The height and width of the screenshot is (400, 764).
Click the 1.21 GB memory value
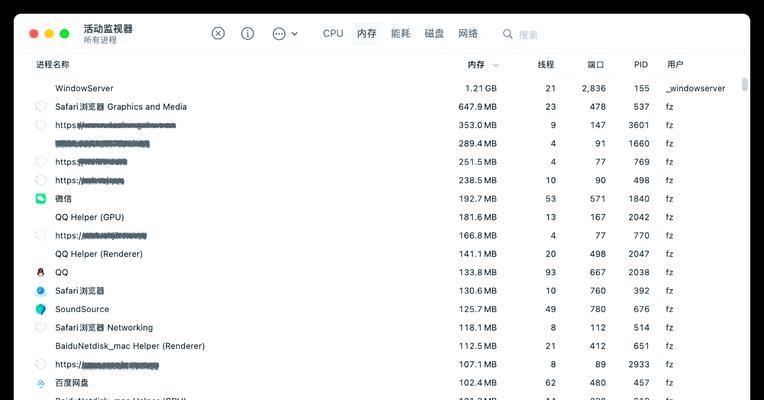coord(481,88)
